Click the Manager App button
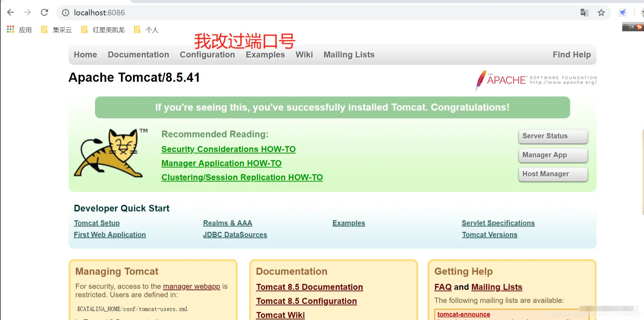The width and height of the screenshot is (644, 320). coord(553,155)
